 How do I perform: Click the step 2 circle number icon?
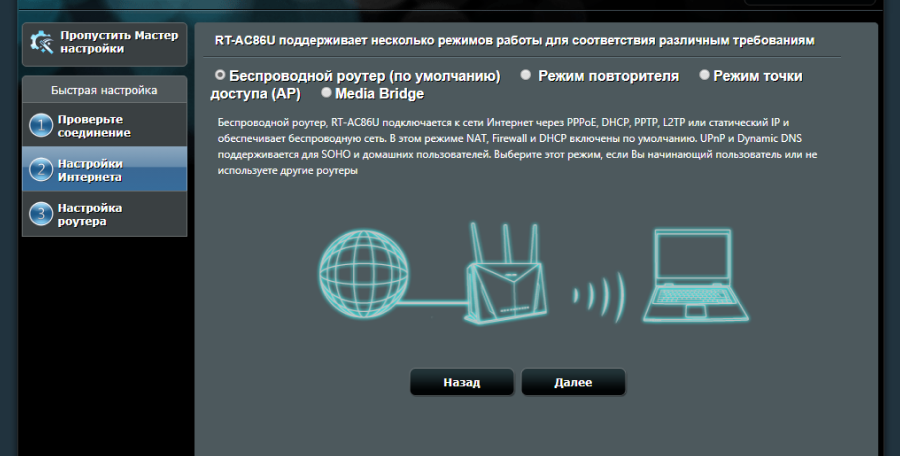pyautogui.click(x=41, y=170)
